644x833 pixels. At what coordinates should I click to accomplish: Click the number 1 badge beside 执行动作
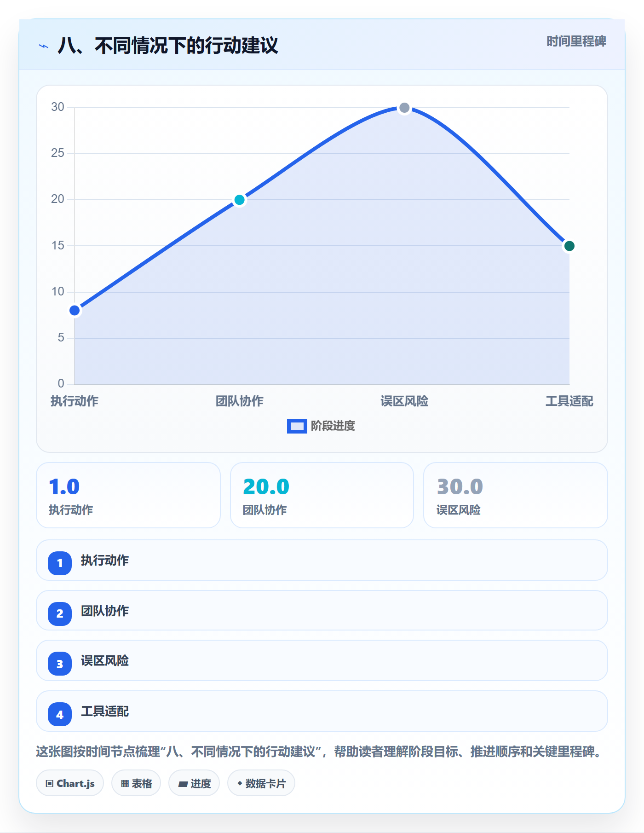60,563
